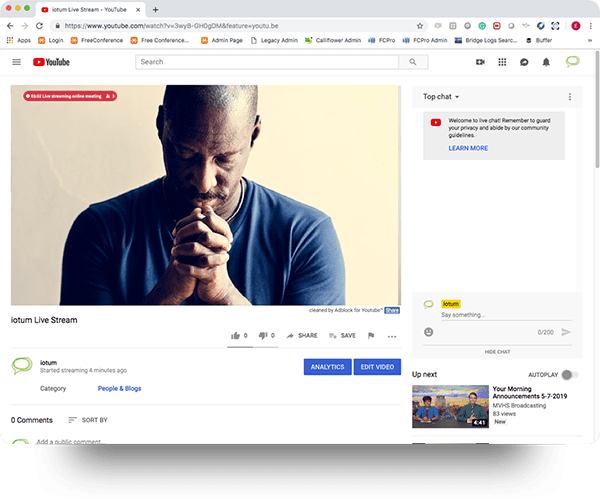The width and height of the screenshot is (600, 499).
Task: Open the FreeConference bookmark
Action: pyautogui.click(x=97, y=40)
